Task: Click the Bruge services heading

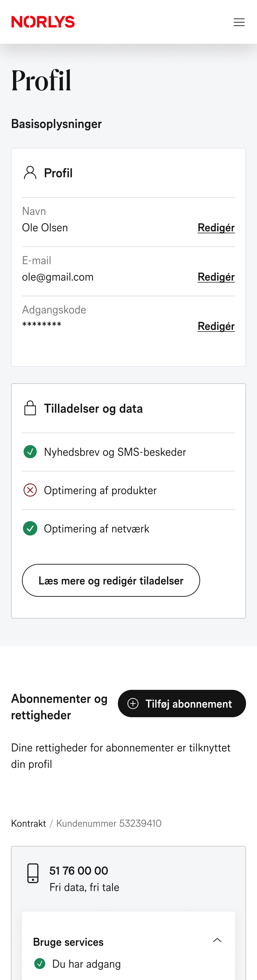Action: point(68,942)
